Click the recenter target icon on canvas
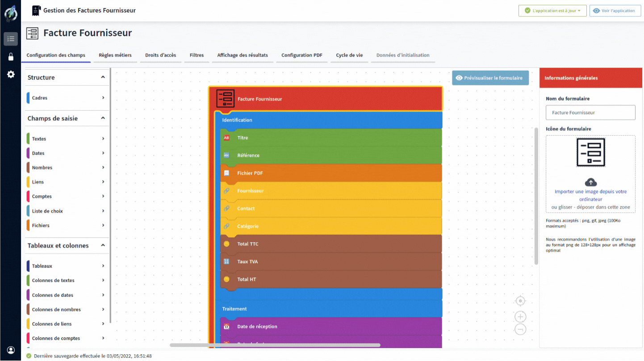This screenshot has width=644, height=361. [520, 301]
